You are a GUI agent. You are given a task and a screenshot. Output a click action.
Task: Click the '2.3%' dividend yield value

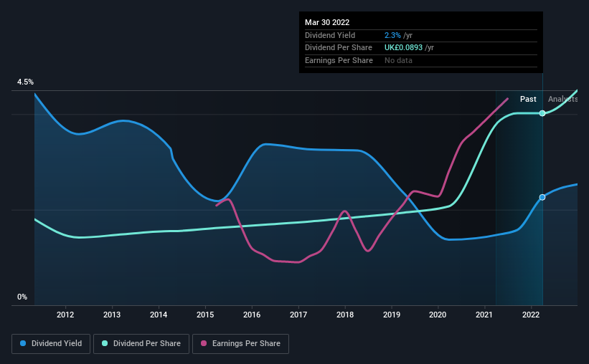[x=392, y=35]
